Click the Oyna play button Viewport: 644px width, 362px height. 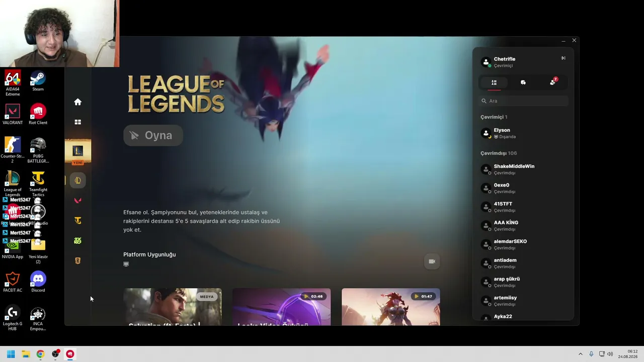pos(153,135)
